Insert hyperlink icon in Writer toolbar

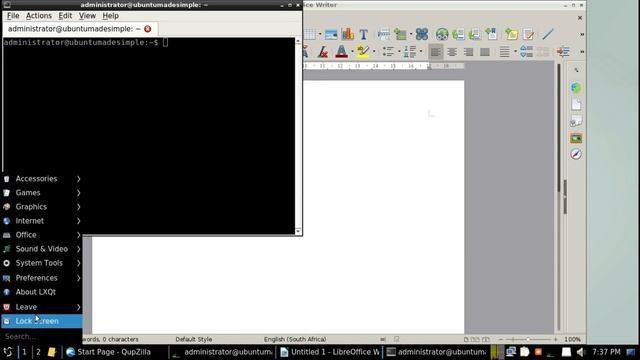coord(442,34)
